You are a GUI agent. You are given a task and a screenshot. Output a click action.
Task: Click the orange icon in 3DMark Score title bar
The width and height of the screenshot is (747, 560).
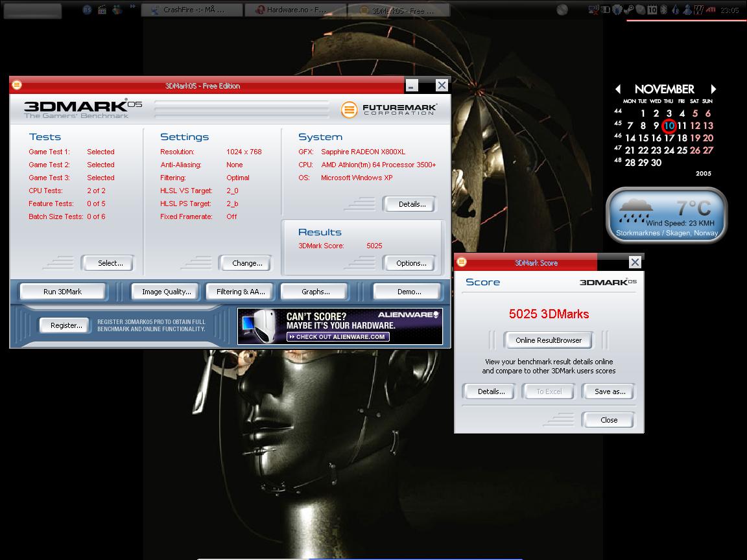point(461,261)
